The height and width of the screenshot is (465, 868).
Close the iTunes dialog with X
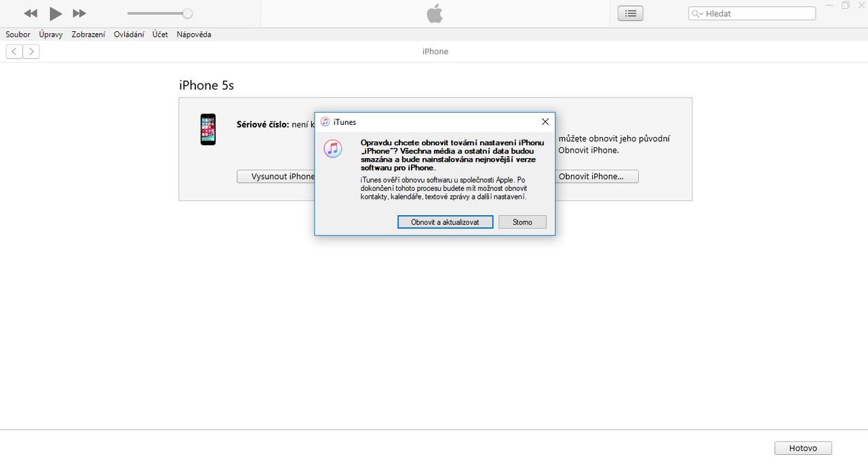[545, 122]
